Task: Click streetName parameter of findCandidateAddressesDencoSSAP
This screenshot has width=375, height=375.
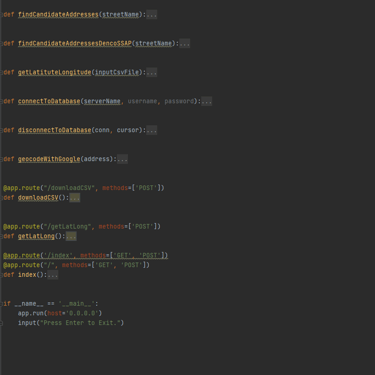Action: 153,44
